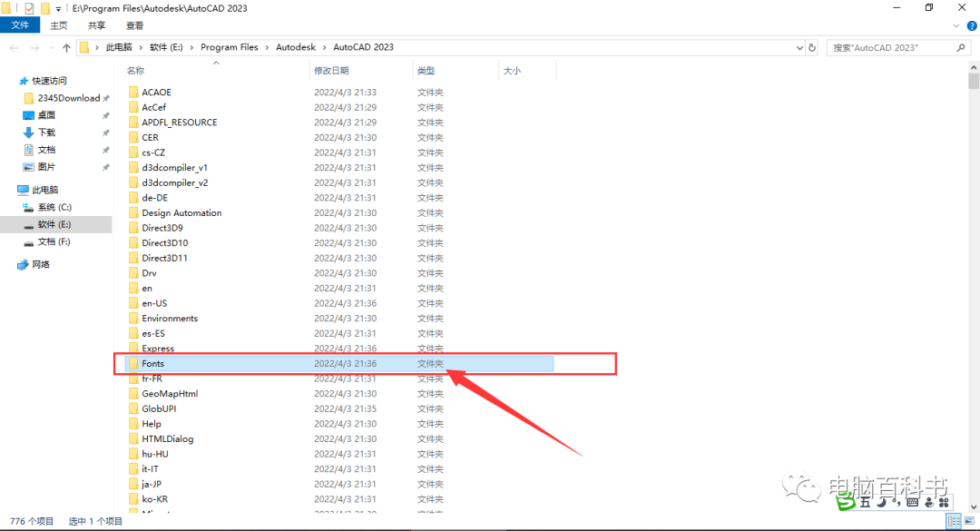Click the Forward navigation arrow

pos(35,47)
